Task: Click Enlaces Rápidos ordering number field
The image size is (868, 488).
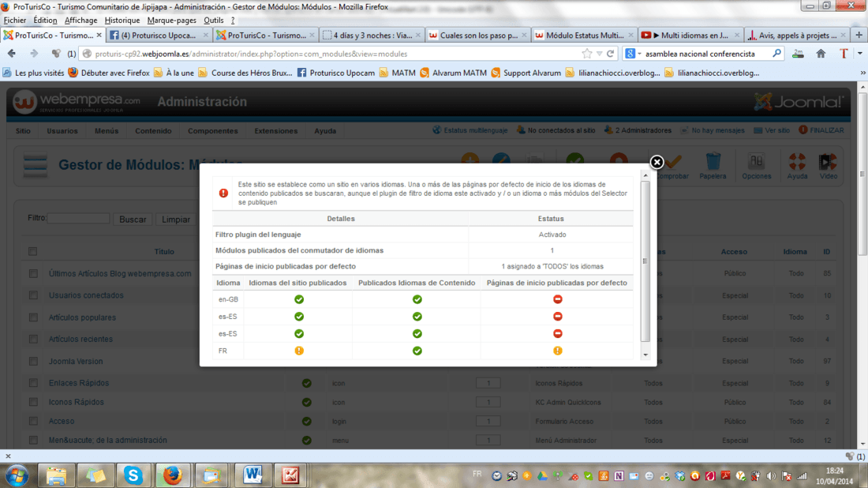Action: 488,383
